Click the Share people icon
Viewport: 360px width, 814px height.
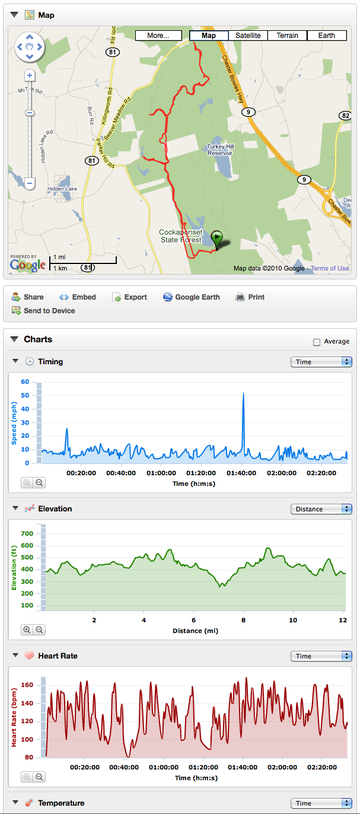(16, 297)
